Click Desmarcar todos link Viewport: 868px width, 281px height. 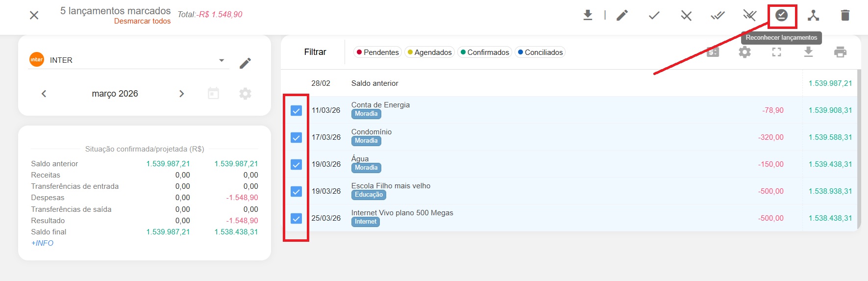click(142, 21)
